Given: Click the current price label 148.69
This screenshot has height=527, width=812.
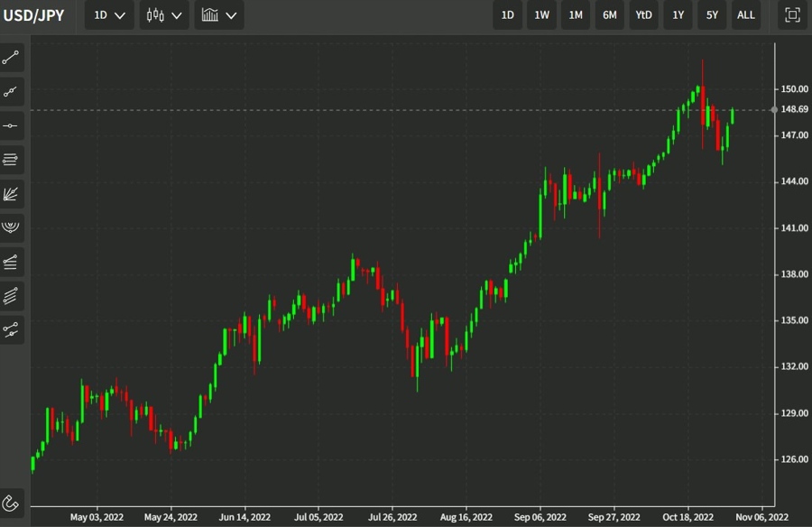Looking at the screenshot, I should click(794, 109).
